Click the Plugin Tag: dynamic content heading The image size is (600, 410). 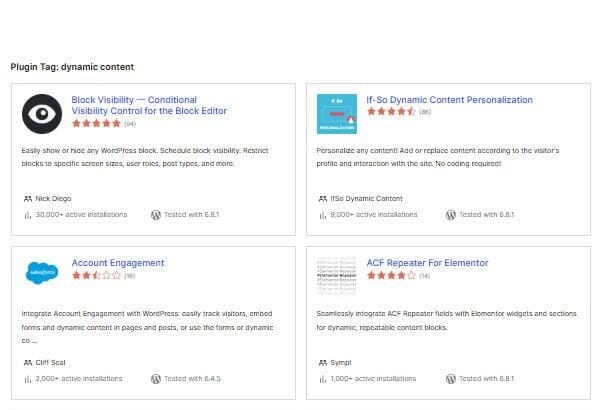pos(72,67)
